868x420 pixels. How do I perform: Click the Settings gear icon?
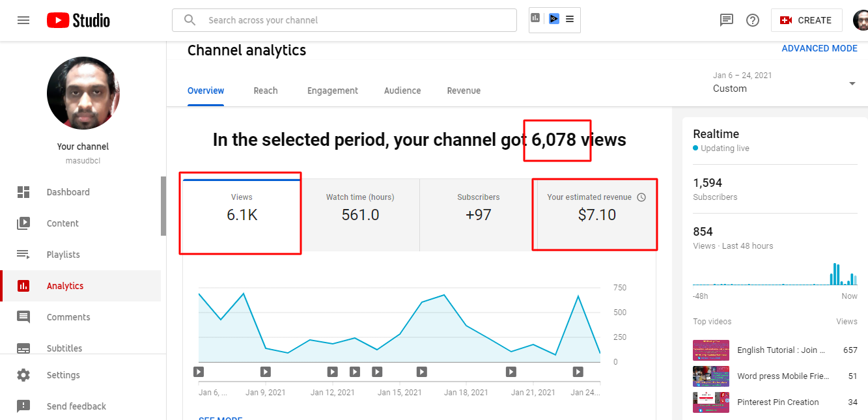click(23, 375)
